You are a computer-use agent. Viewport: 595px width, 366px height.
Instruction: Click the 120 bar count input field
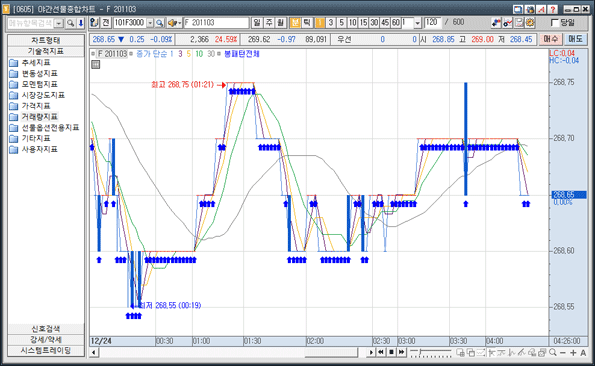(433, 23)
